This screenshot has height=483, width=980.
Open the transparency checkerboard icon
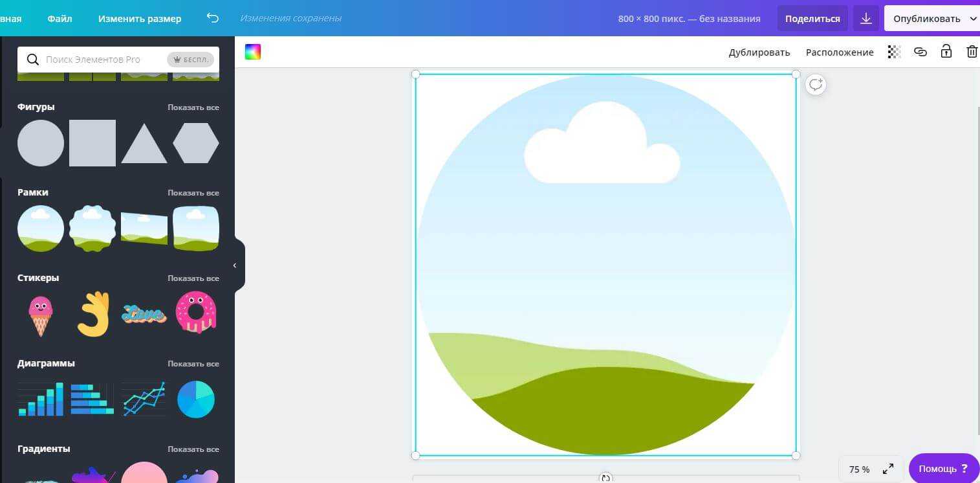pos(894,52)
